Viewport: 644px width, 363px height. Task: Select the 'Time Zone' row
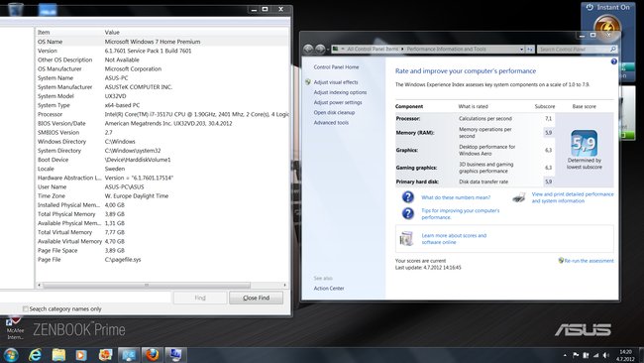click(x=162, y=196)
